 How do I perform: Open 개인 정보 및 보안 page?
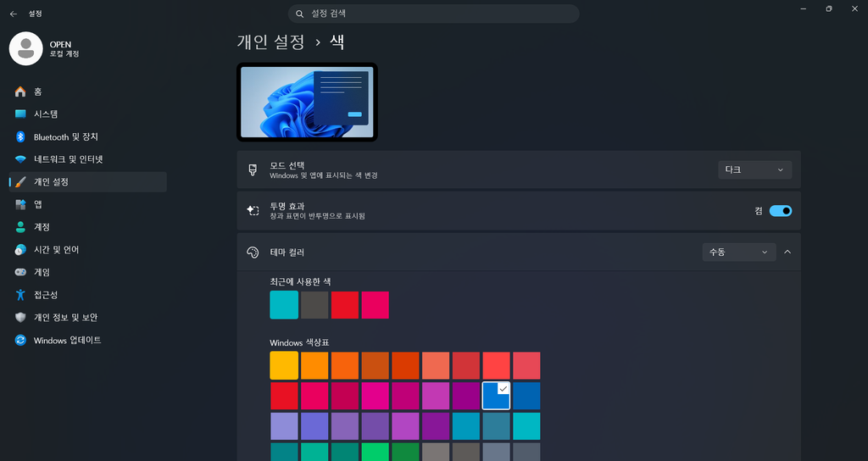(x=88, y=318)
